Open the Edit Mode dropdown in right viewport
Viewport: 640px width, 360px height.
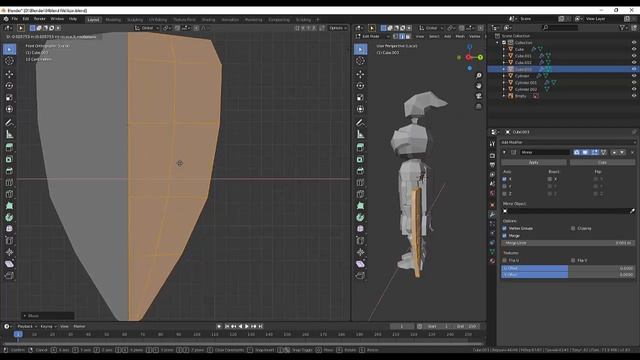[x=372, y=36]
